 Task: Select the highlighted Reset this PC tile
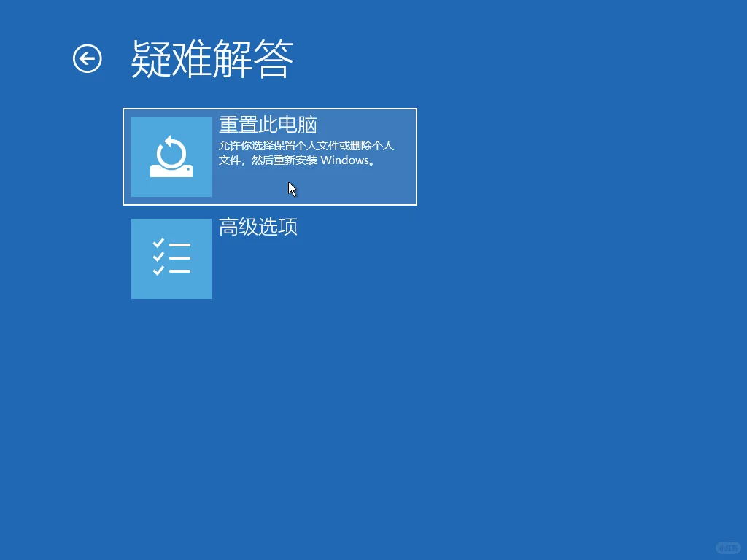point(270,156)
